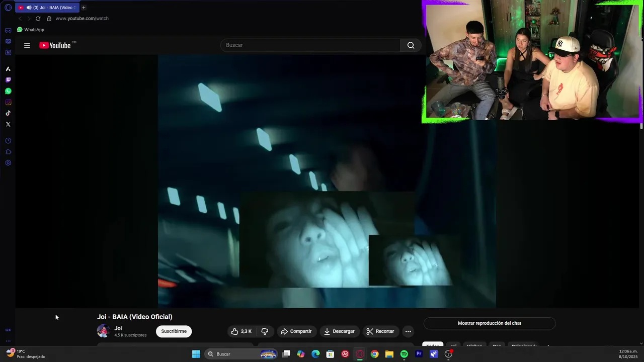Open the Windows Start menu
This screenshot has height=362, width=644.
(x=196, y=354)
